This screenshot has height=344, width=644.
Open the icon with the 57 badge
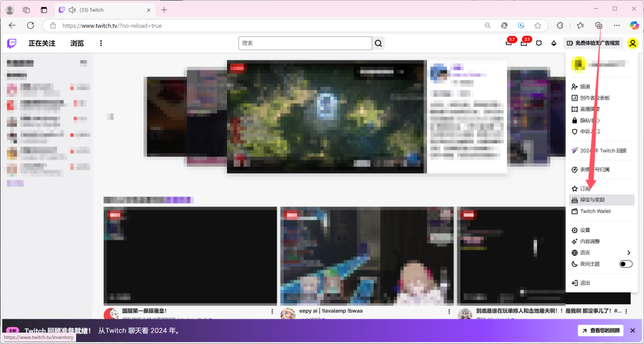point(509,43)
